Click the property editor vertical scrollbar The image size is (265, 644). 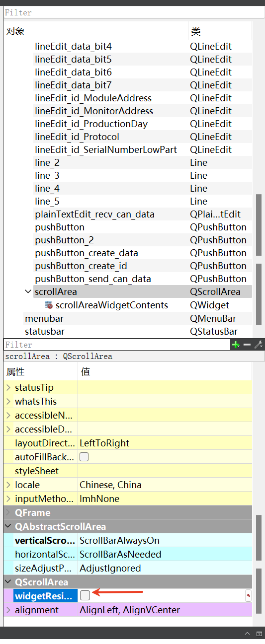259,539
